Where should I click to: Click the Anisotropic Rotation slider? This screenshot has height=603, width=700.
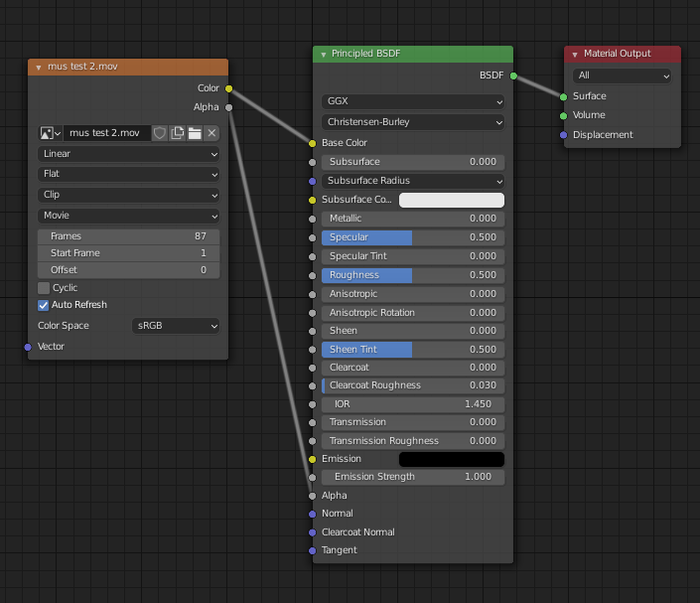pyautogui.click(x=413, y=313)
